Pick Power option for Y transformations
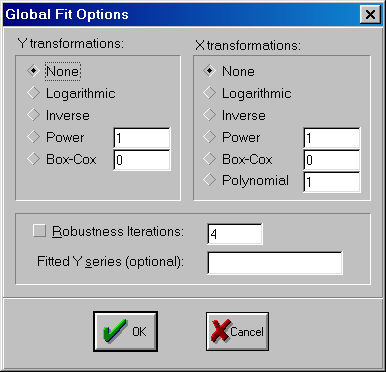Screen dimensions: 386x372 tap(33, 137)
